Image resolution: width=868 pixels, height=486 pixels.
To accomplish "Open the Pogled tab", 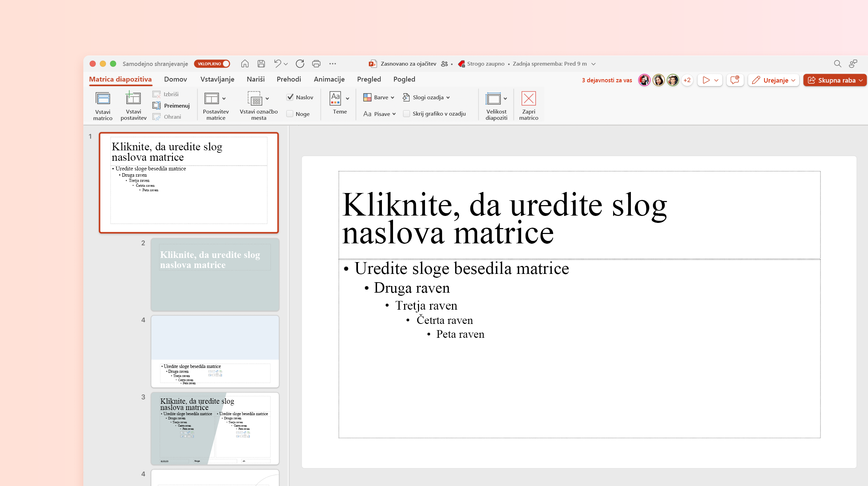I will pos(404,79).
